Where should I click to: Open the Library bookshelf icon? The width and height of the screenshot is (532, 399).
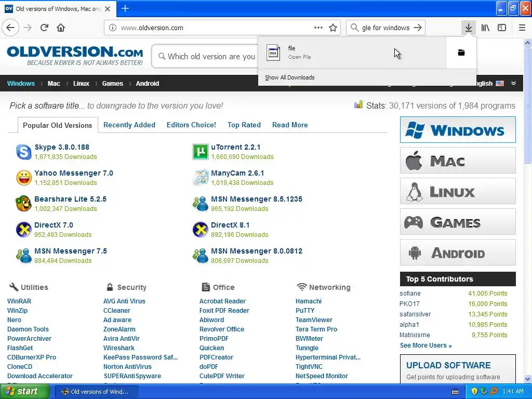(x=485, y=28)
